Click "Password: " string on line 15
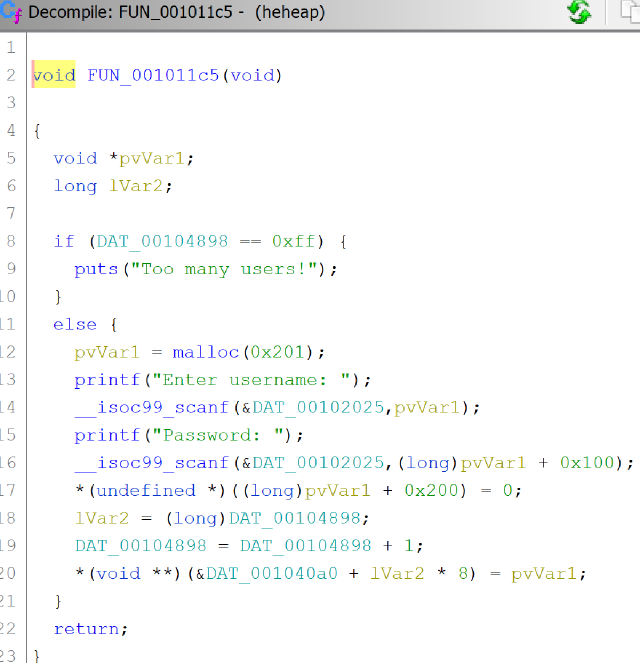 pyautogui.click(x=218, y=435)
